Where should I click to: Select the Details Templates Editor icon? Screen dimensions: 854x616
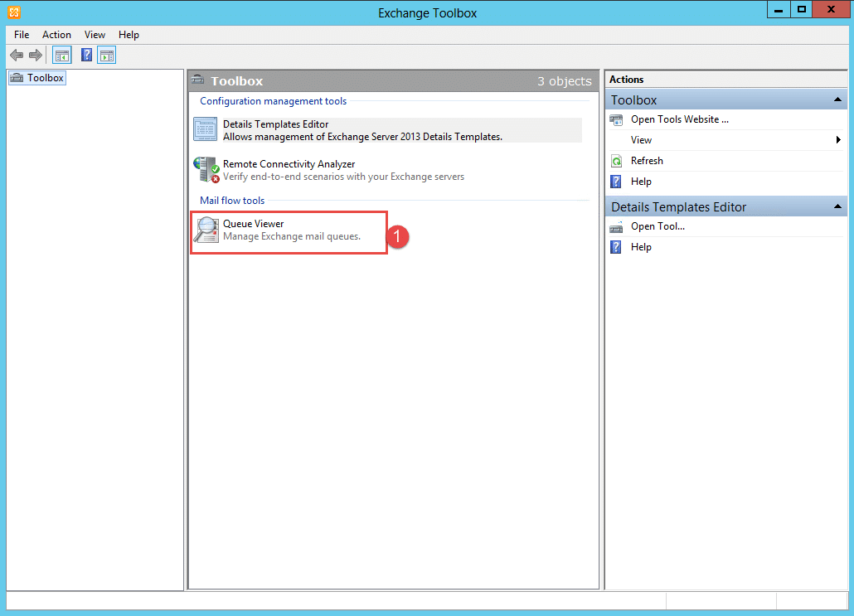tap(206, 129)
